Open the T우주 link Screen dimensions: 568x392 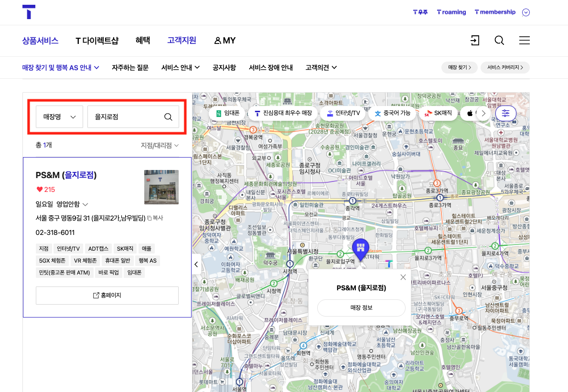click(420, 12)
